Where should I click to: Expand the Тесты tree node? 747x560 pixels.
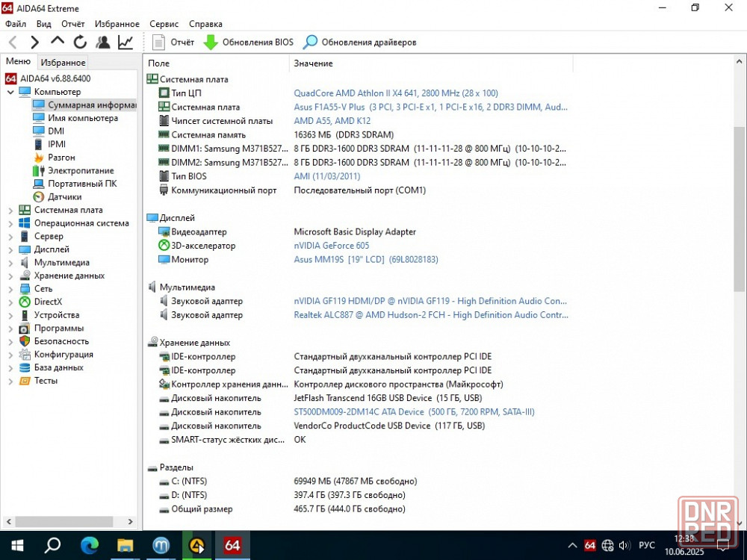point(10,381)
